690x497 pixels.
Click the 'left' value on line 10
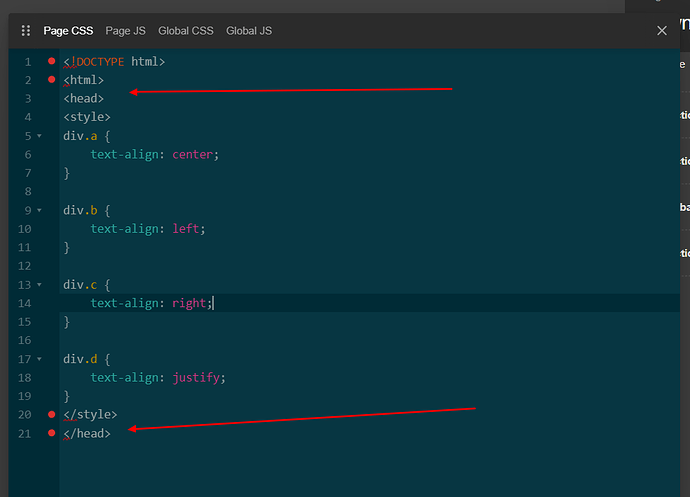(x=186, y=229)
